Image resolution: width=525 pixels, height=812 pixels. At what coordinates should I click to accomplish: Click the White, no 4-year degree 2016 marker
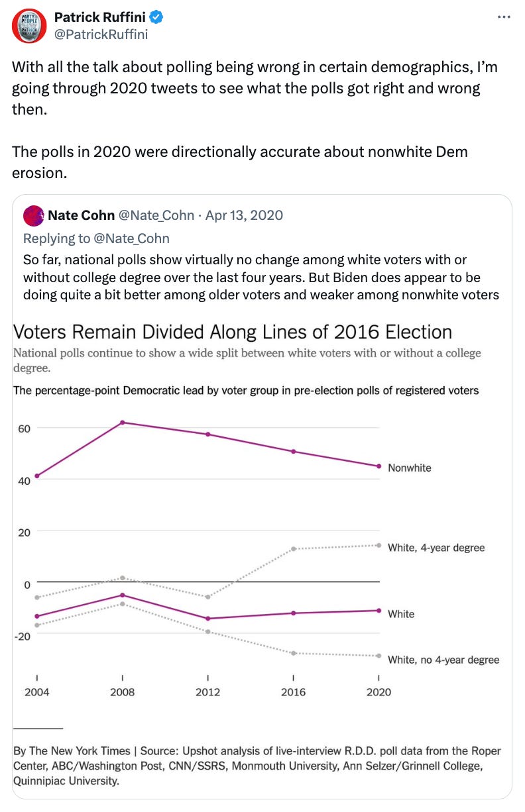[x=292, y=653]
